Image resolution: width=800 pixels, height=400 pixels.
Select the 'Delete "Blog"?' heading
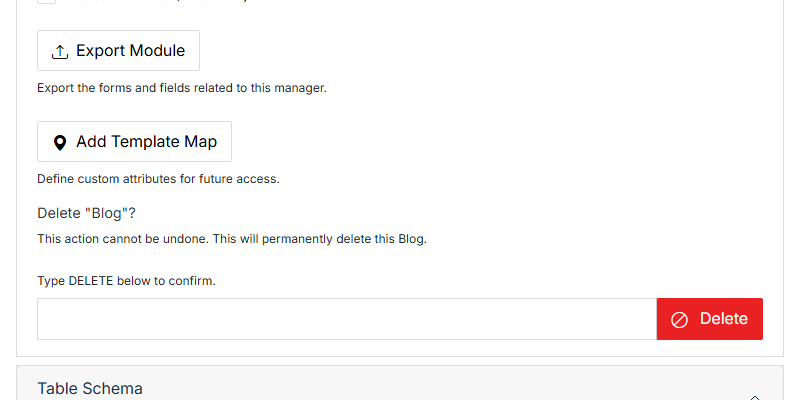click(87, 213)
